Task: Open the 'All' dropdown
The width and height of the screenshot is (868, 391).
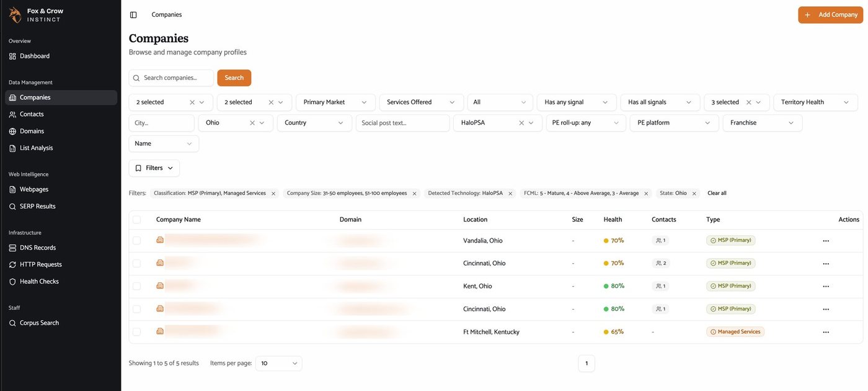Action: (500, 102)
